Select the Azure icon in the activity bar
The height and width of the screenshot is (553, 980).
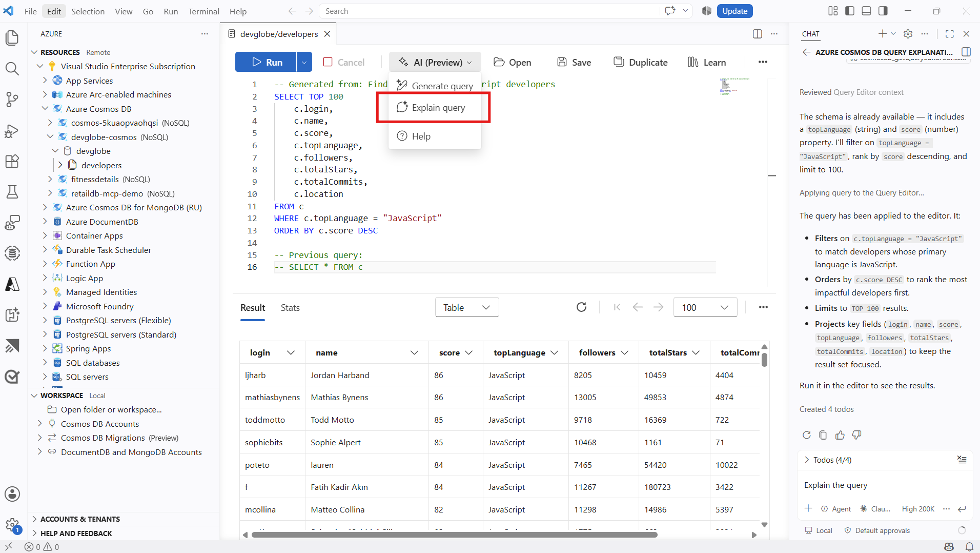12,284
